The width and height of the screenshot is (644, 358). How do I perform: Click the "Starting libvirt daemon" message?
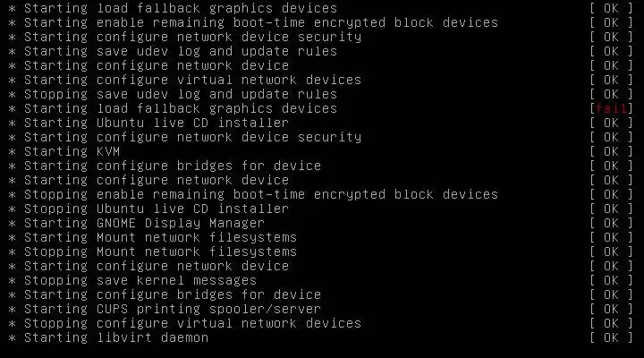[115, 337]
